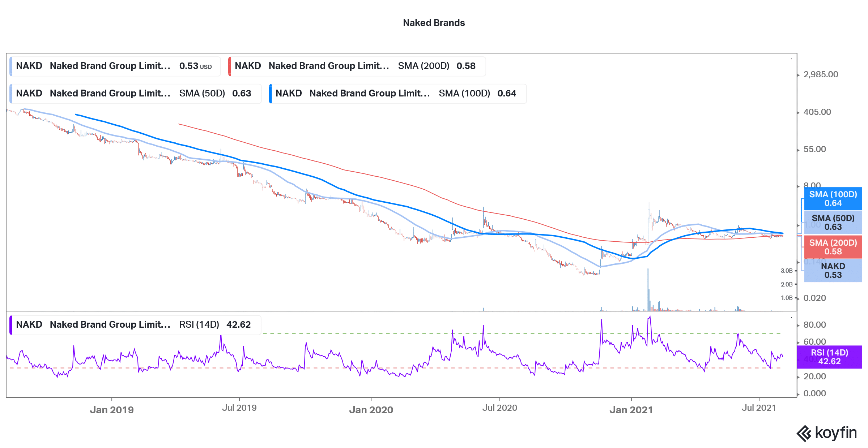The width and height of the screenshot is (868, 448).
Task: Click the 80.00 RSI axis value
Action: click(815, 325)
